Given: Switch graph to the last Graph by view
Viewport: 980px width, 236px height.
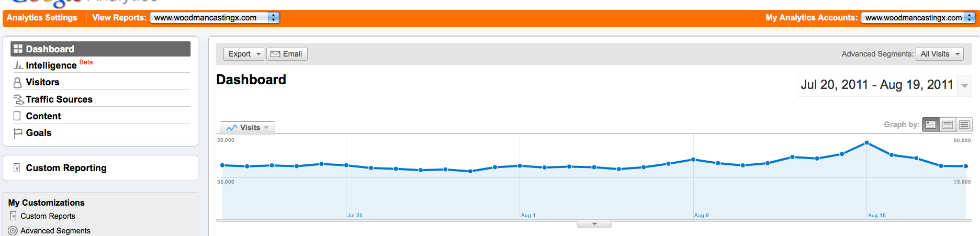Looking at the screenshot, I should [x=964, y=125].
